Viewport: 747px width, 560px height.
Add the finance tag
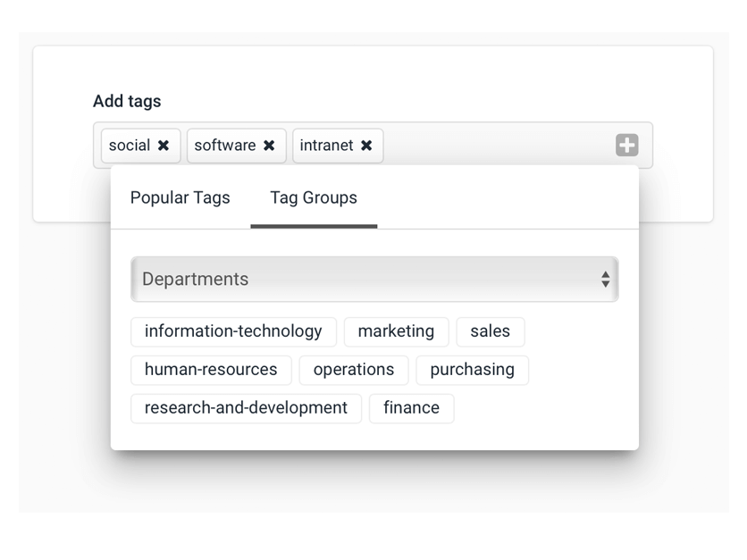pos(411,408)
